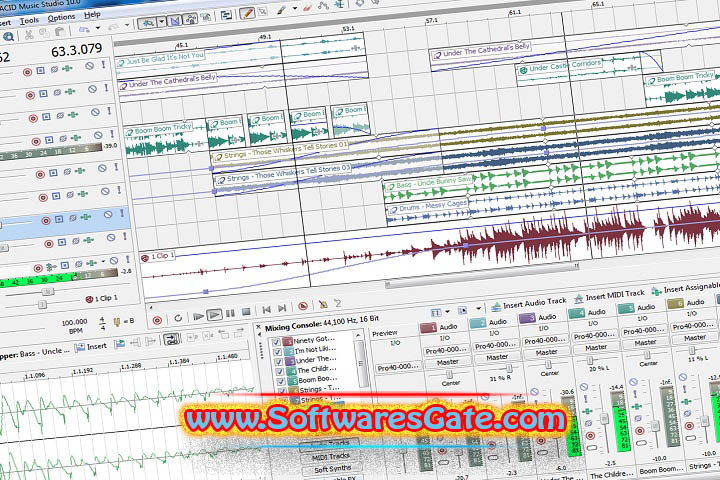
Task: Click the 57.1 ruler marker
Action: (x=432, y=21)
